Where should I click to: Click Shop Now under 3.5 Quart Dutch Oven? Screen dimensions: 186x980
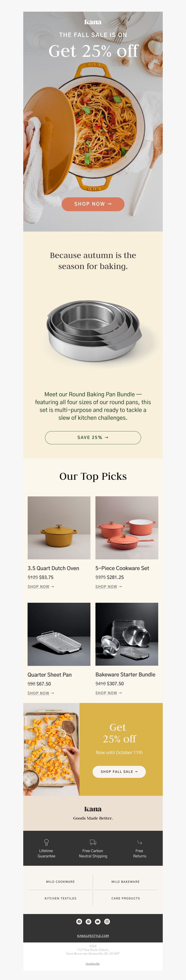click(x=41, y=587)
